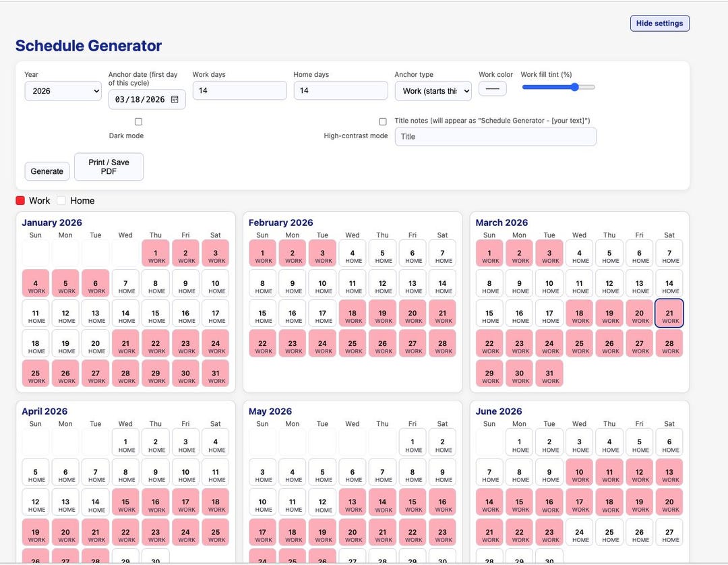Viewport: 728px width, 565px height.
Task: Click the Anchor date field 03/18/2026
Action: (147, 99)
